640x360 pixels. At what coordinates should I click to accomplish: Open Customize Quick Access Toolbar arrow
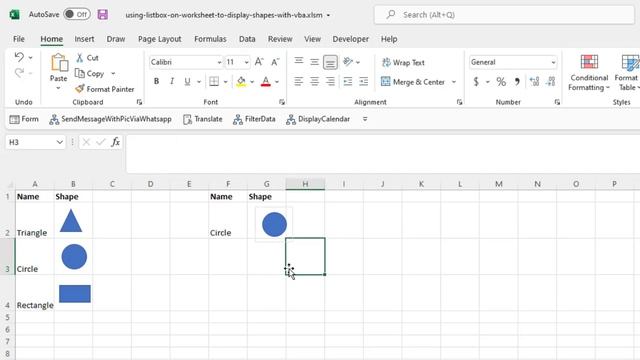pyautogui.click(x=365, y=119)
